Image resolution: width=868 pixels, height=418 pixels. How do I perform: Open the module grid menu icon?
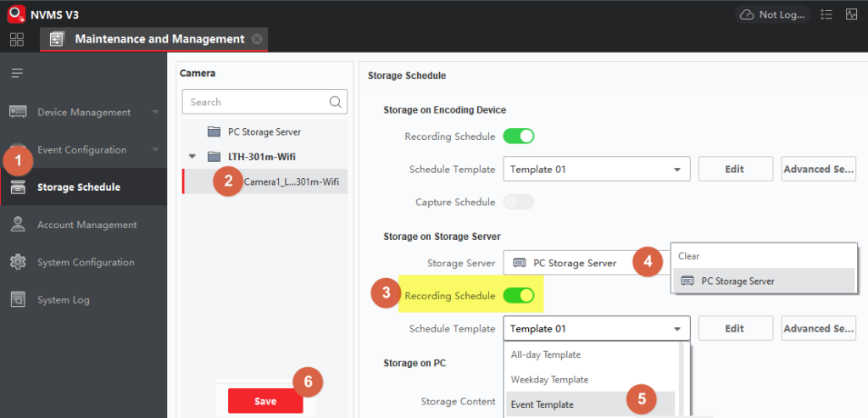17,39
